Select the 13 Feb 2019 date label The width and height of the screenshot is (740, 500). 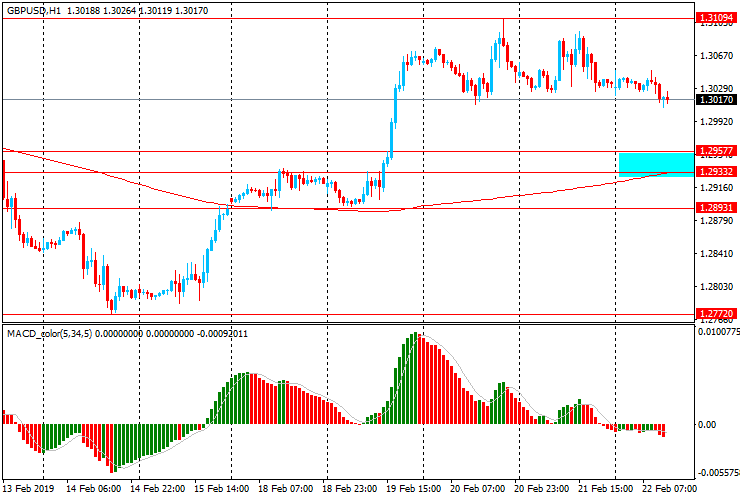pos(30,489)
